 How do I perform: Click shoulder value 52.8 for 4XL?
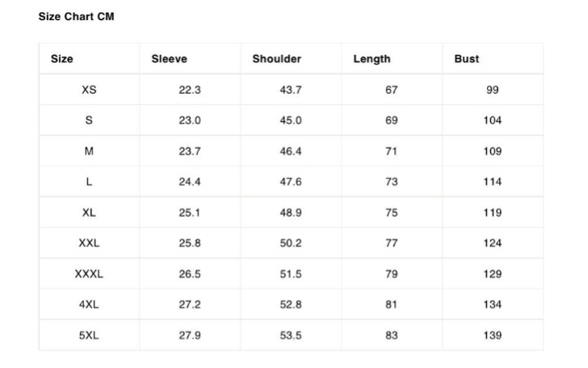(291, 304)
